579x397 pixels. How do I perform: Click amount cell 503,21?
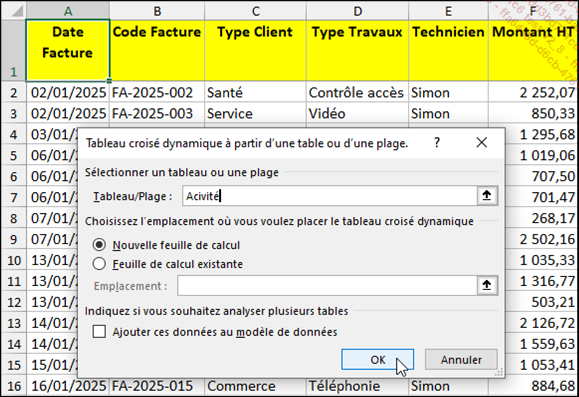click(x=541, y=302)
